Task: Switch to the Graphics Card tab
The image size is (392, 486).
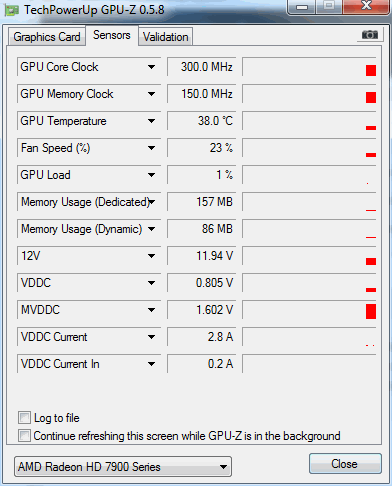Action: pyautogui.click(x=47, y=37)
